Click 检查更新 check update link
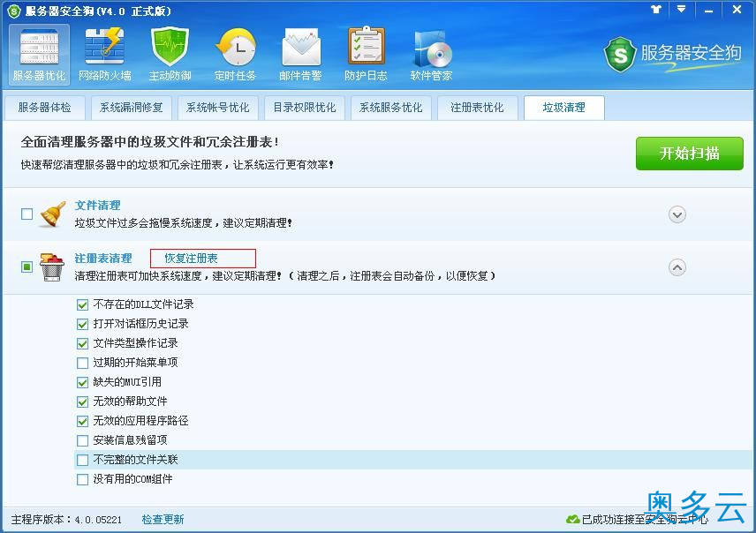This screenshot has width=756, height=533. (x=163, y=520)
